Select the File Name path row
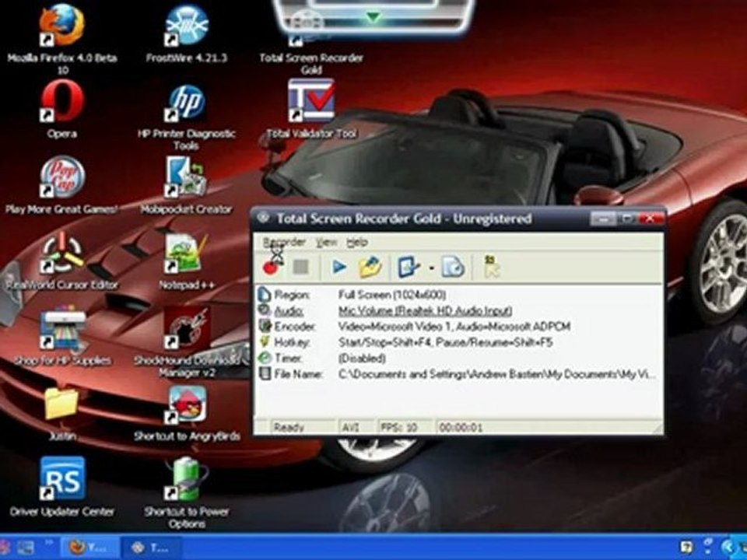747x560 pixels. pos(458,374)
